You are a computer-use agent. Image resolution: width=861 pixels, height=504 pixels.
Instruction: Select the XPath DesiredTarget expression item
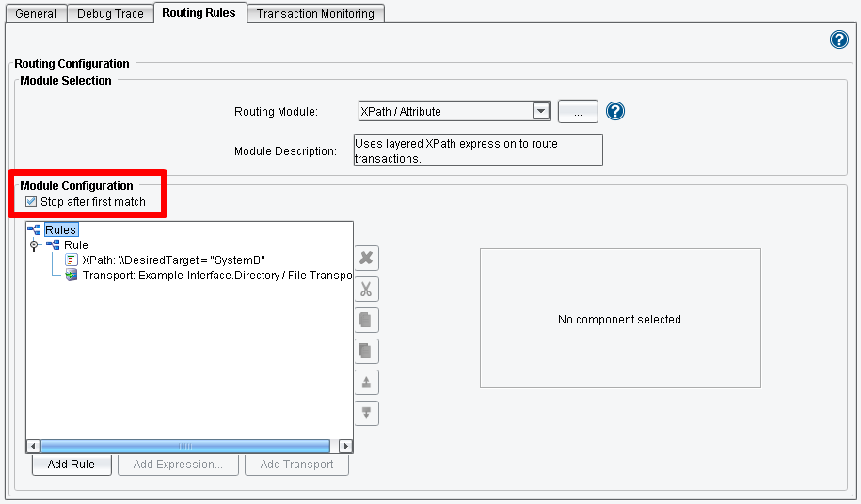(x=174, y=260)
